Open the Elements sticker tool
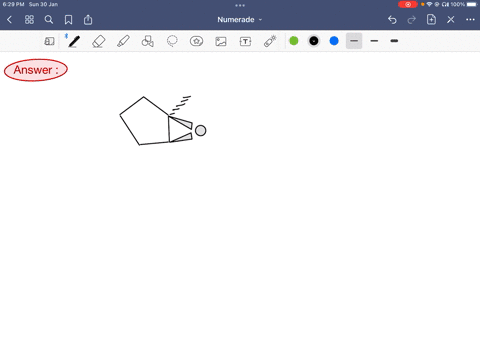The image size is (480, 360). click(x=196, y=41)
